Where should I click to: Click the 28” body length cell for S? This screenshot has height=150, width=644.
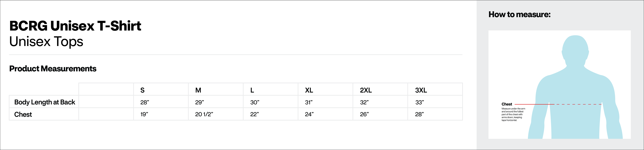(x=145, y=102)
